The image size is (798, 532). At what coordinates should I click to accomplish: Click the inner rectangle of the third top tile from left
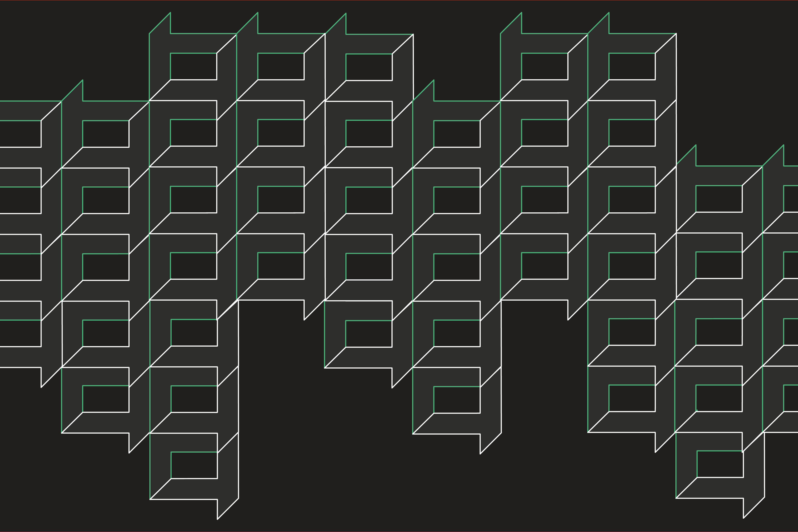click(369, 67)
